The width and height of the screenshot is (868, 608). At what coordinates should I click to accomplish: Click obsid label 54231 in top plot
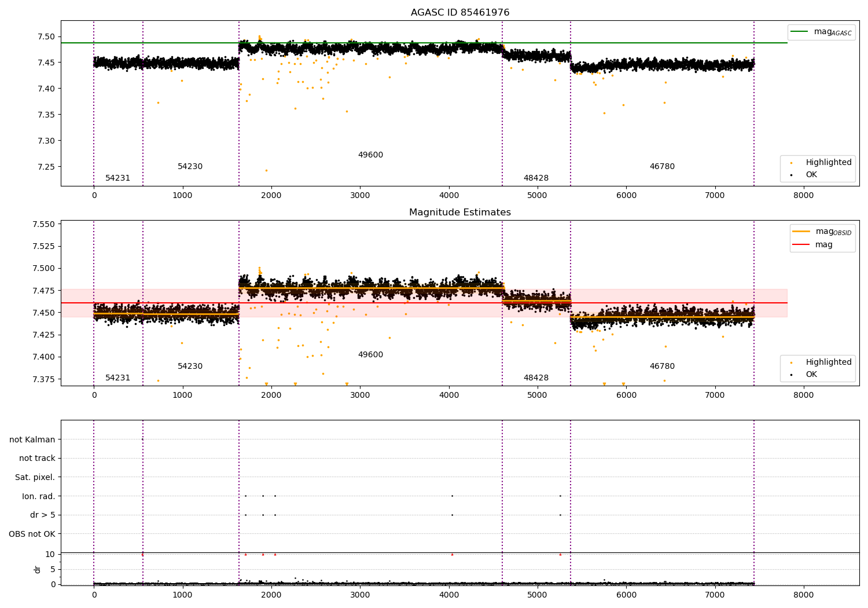(x=118, y=178)
